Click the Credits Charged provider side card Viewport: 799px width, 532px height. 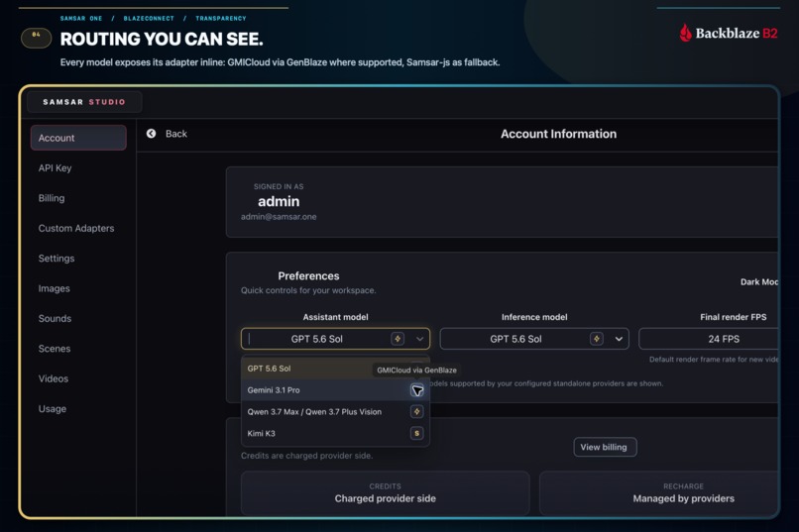coord(386,492)
